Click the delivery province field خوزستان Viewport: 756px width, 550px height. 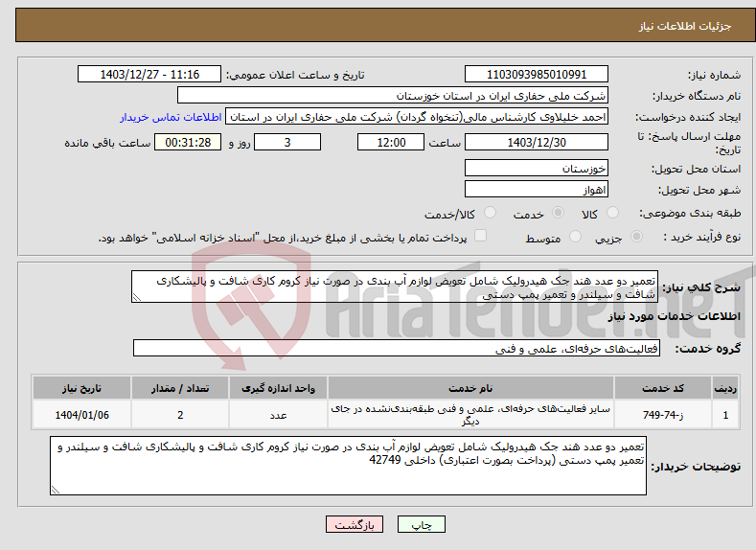tap(537, 169)
